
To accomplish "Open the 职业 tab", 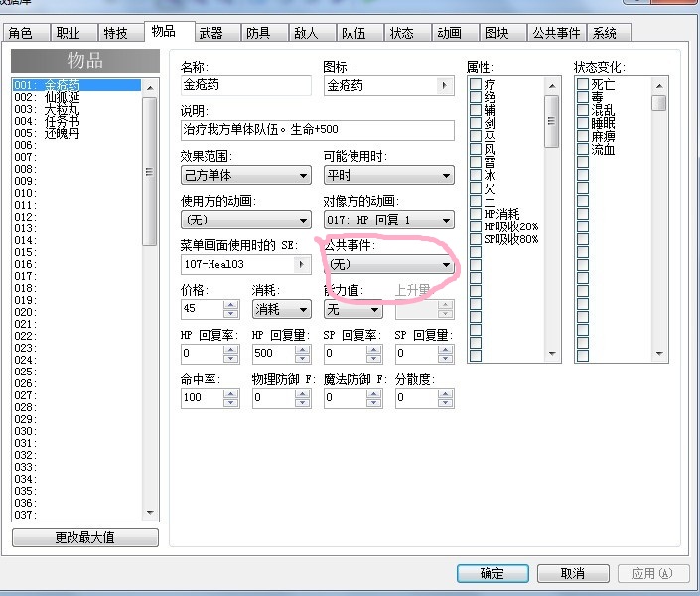I will (73, 33).
